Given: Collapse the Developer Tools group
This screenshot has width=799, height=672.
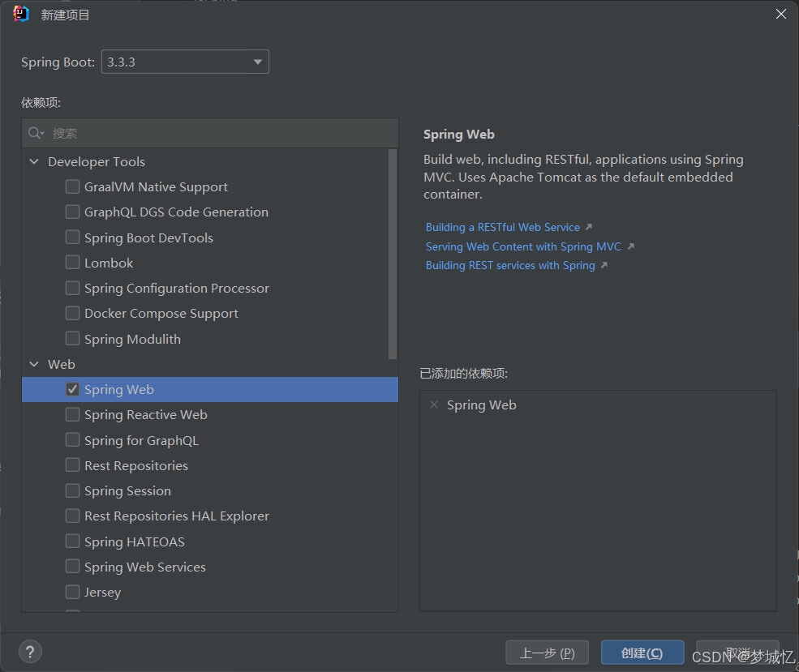Looking at the screenshot, I should (34, 161).
